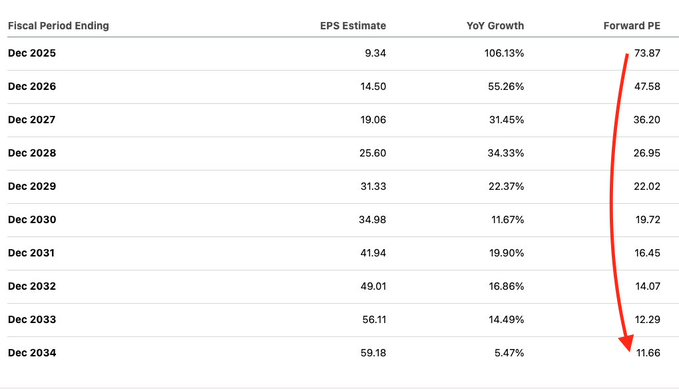679x389 pixels.
Task: Select the Dec 2027 row label
Action: (x=32, y=120)
